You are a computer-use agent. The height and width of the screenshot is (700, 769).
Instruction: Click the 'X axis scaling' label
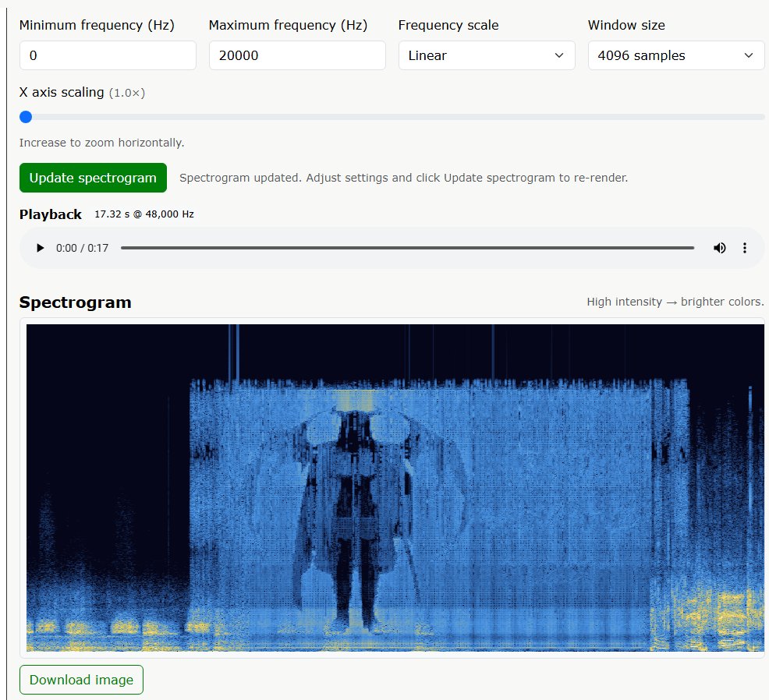[x=62, y=92]
